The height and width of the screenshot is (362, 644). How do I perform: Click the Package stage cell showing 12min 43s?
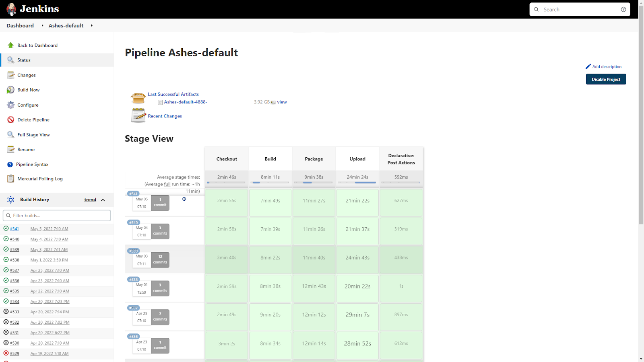pos(314,286)
